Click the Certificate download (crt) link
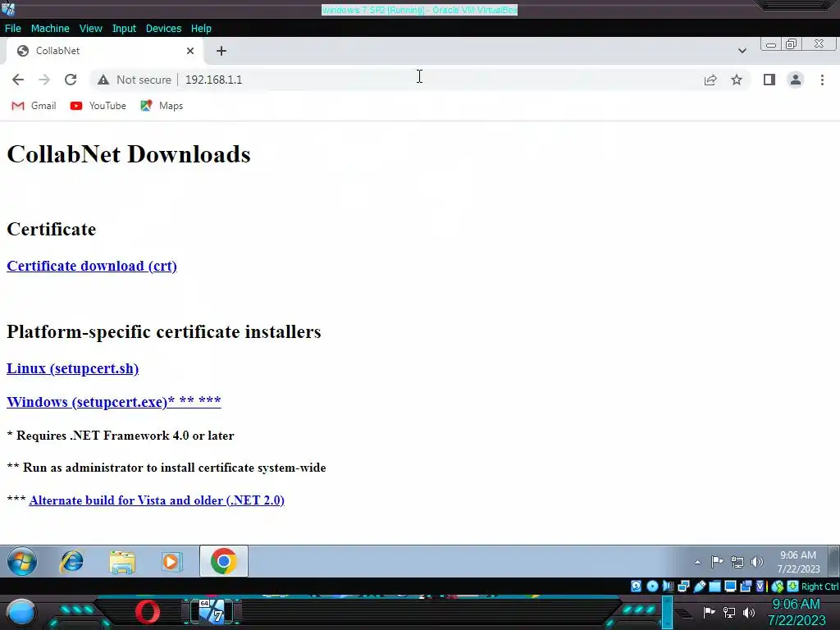Image resolution: width=840 pixels, height=630 pixels. click(92, 266)
